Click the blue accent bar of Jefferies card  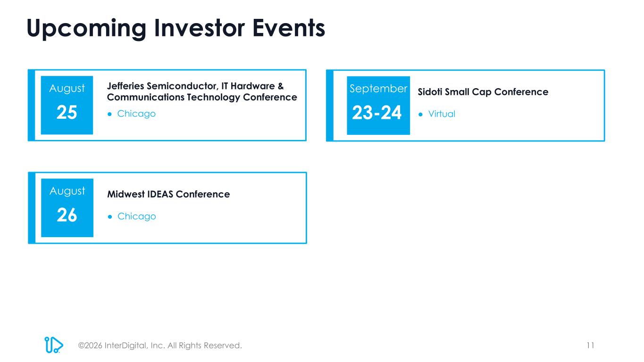point(32,105)
